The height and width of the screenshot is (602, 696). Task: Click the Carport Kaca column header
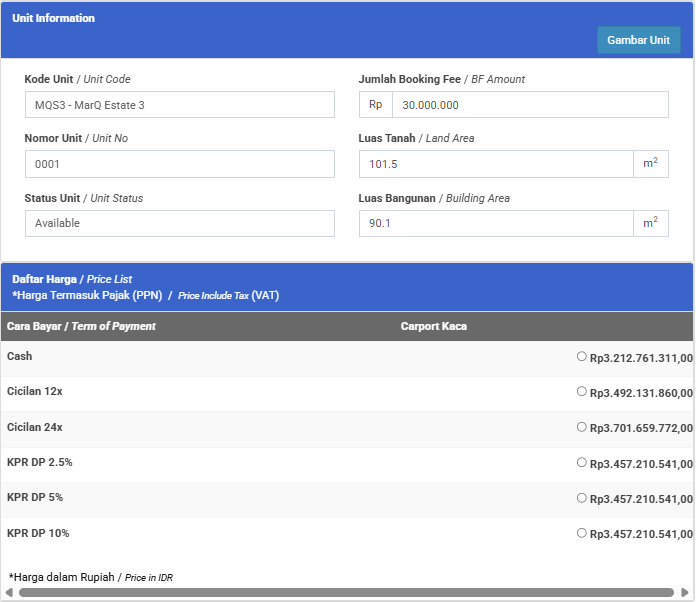click(x=434, y=326)
